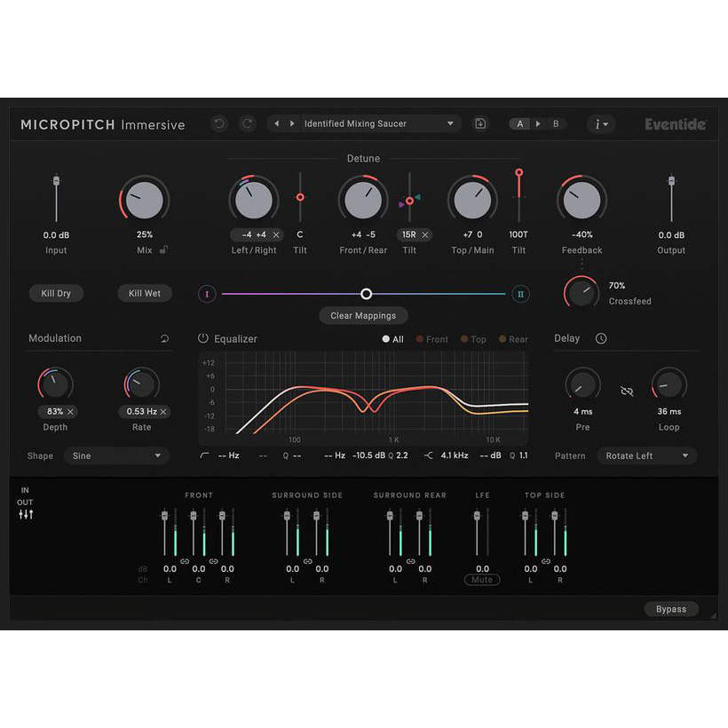The image size is (728, 728).
Task: Copy A to B with arrow icon
Action: coord(538,123)
